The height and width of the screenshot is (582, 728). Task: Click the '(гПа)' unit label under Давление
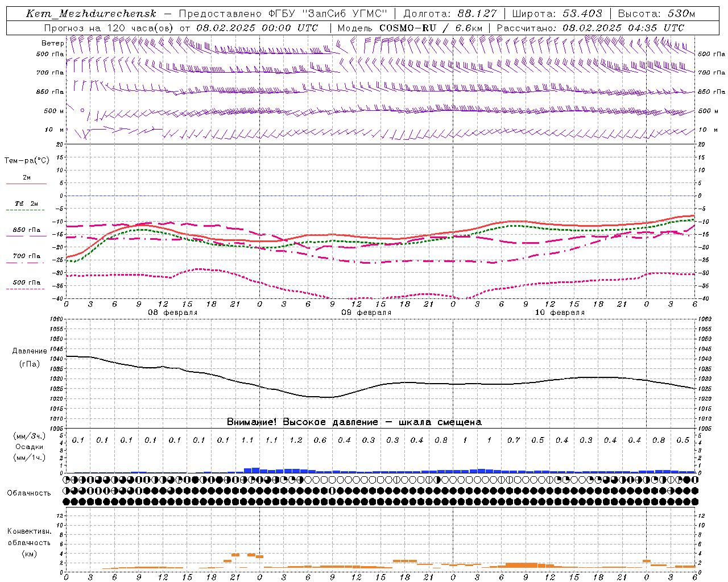pyautogui.click(x=30, y=364)
